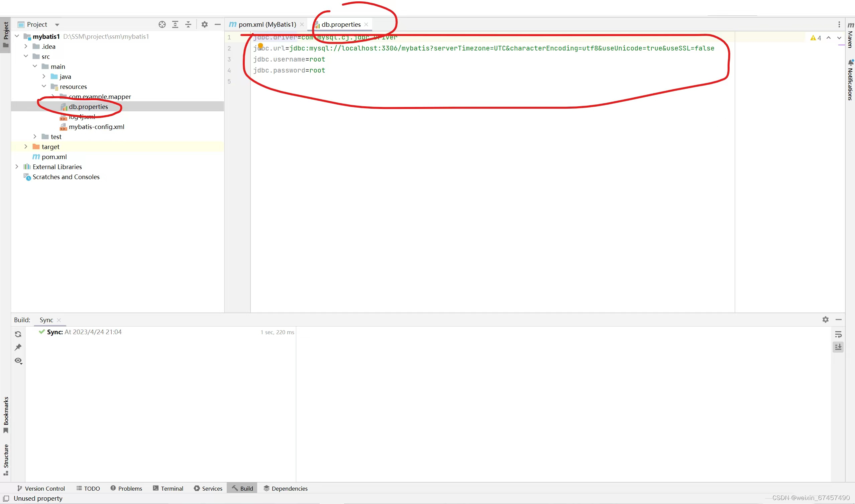Click the Rerun sync icon in the Build panel
The height and width of the screenshot is (504, 855).
pyautogui.click(x=18, y=334)
